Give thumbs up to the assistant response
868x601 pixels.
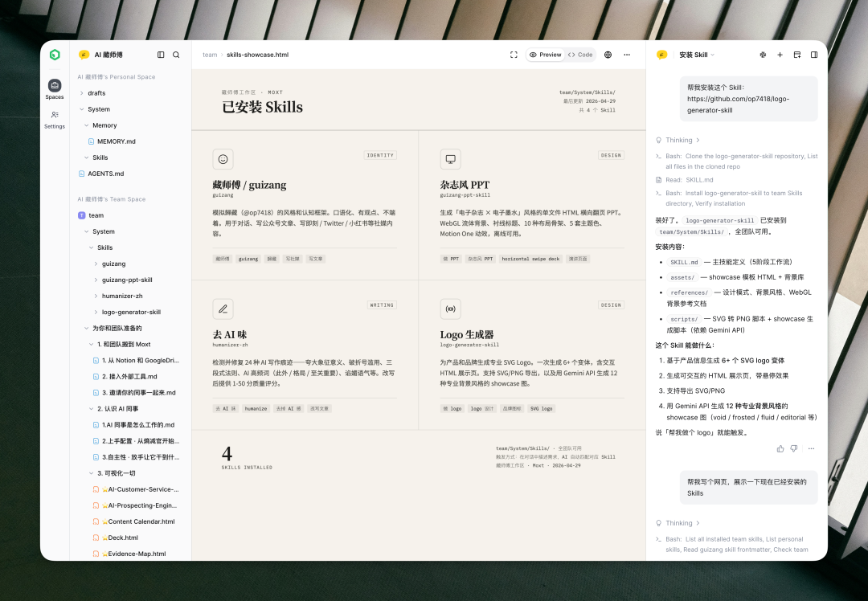(x=780, y=448)
